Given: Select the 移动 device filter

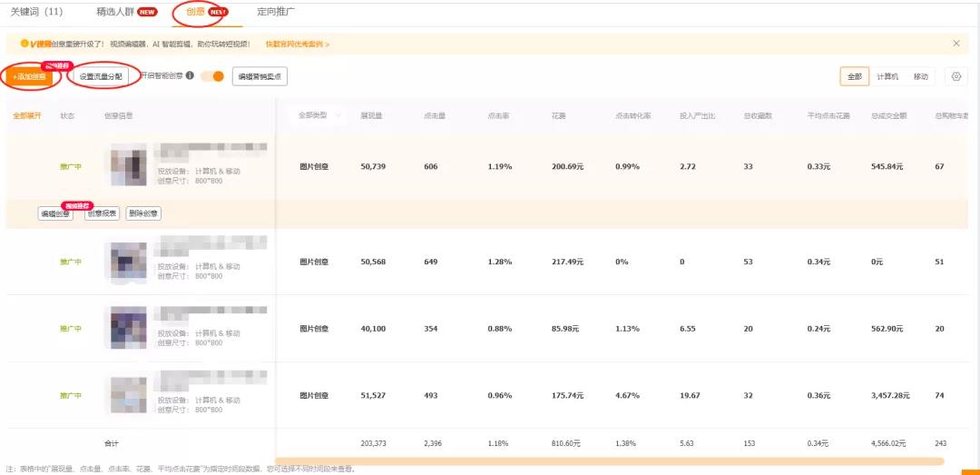Looking at the screenshot, I should click(920, 77).
